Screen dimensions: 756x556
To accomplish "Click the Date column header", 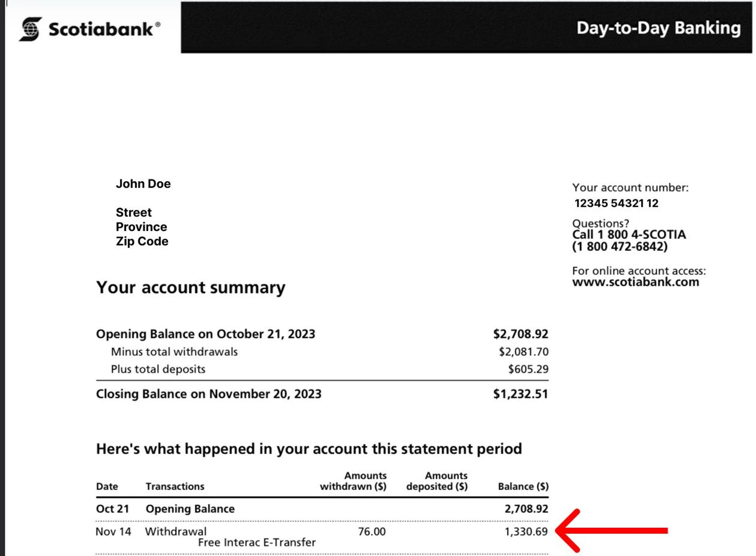I will pyautogui.click(x=107, y=487).
